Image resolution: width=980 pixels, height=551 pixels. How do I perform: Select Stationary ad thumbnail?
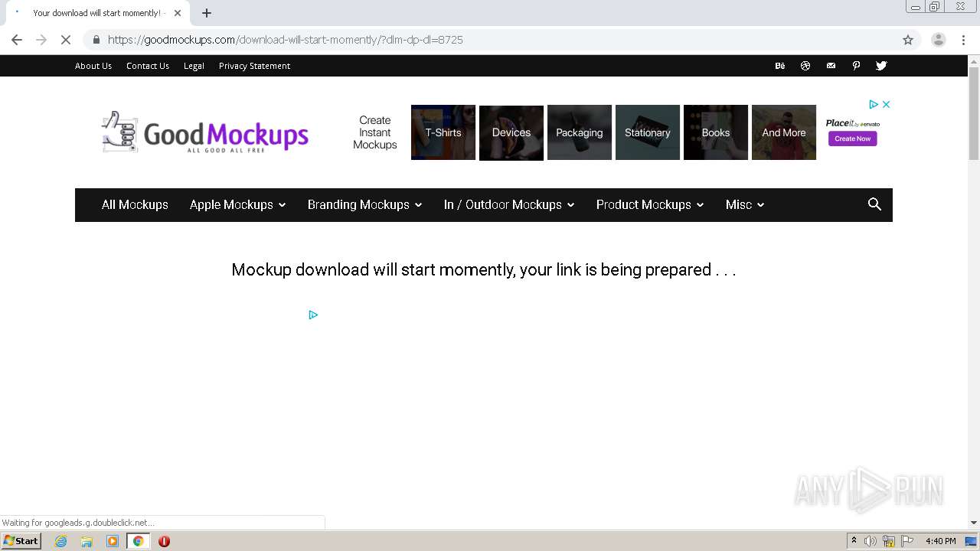pyautogui.click(x=648, y=132)
